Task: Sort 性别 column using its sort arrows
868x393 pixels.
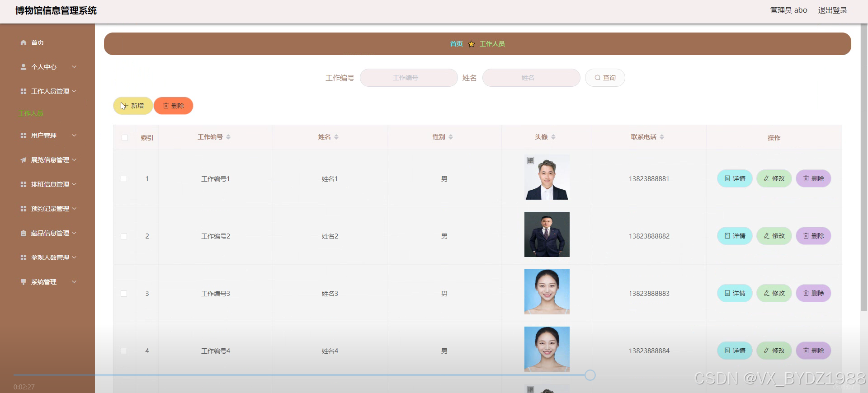Action: coord(451,137)
